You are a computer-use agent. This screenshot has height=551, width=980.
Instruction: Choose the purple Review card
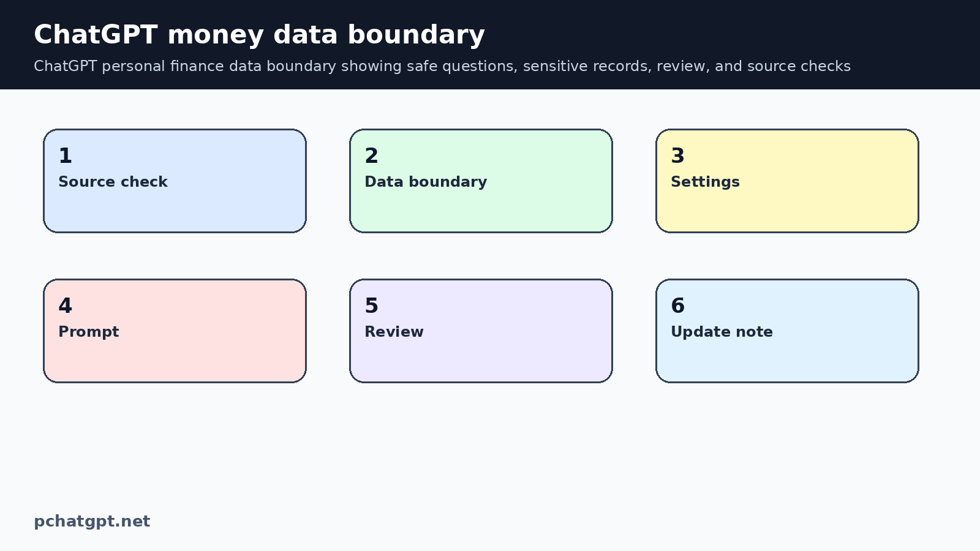pos(481,331)
